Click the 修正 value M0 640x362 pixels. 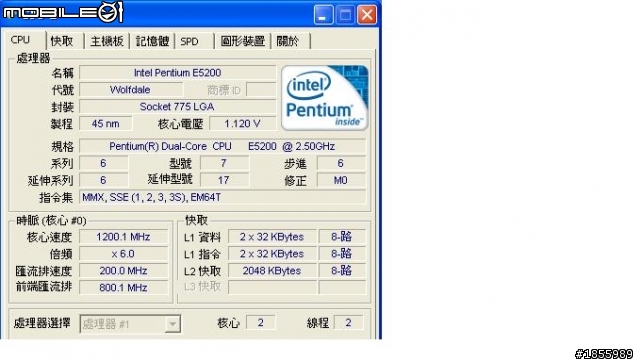[341, 180]
